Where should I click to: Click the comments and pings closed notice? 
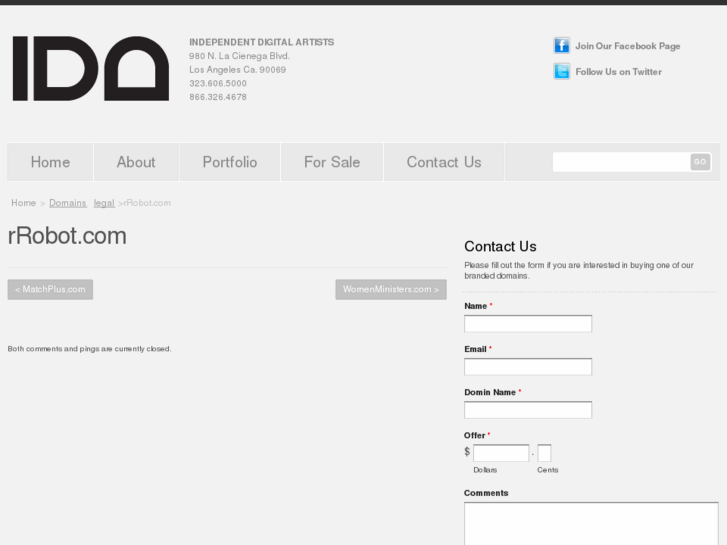pyautogui.click(x=89, y=349)
